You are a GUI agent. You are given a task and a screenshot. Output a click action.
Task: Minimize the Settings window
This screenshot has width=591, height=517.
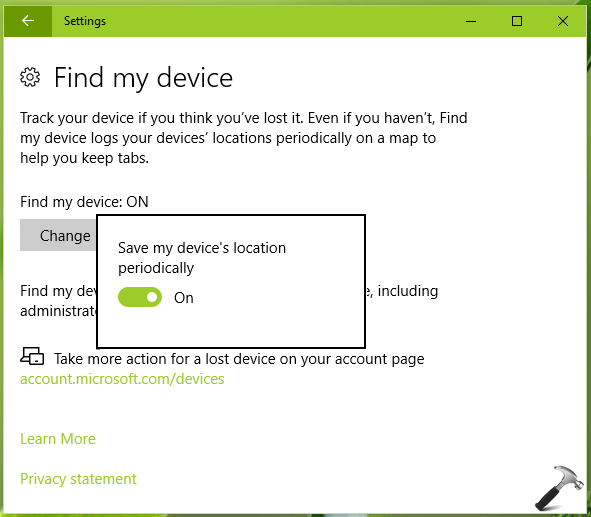tap(471, 21)
